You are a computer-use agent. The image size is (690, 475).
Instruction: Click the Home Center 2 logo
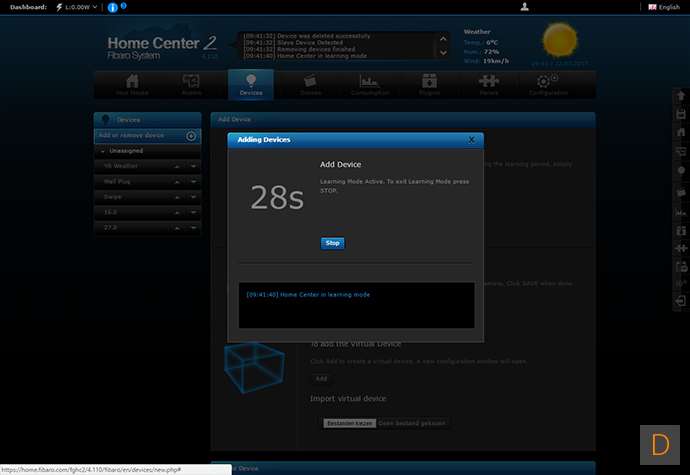pos(161,47)
